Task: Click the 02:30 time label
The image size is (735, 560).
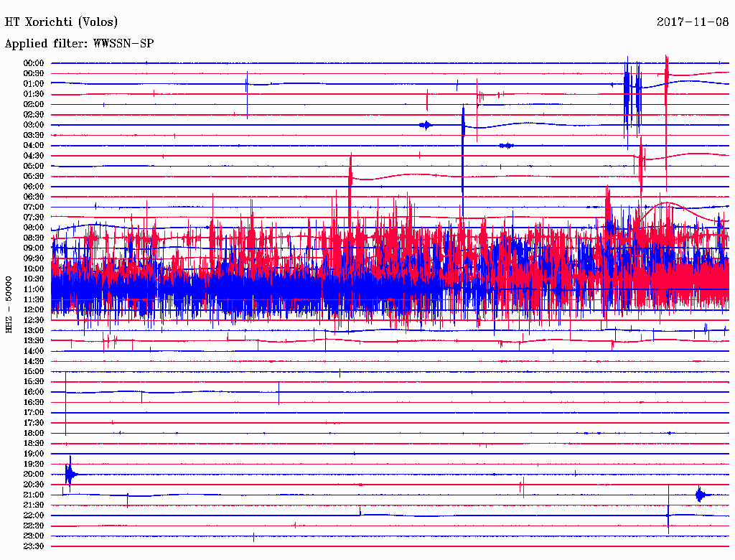Action: [x=34, y=114]
